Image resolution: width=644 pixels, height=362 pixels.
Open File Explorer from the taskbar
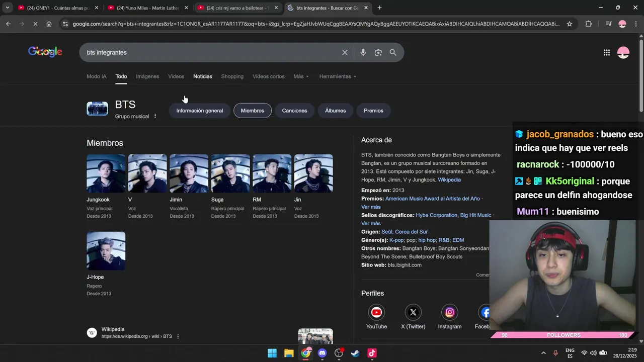tap(289, 353)
